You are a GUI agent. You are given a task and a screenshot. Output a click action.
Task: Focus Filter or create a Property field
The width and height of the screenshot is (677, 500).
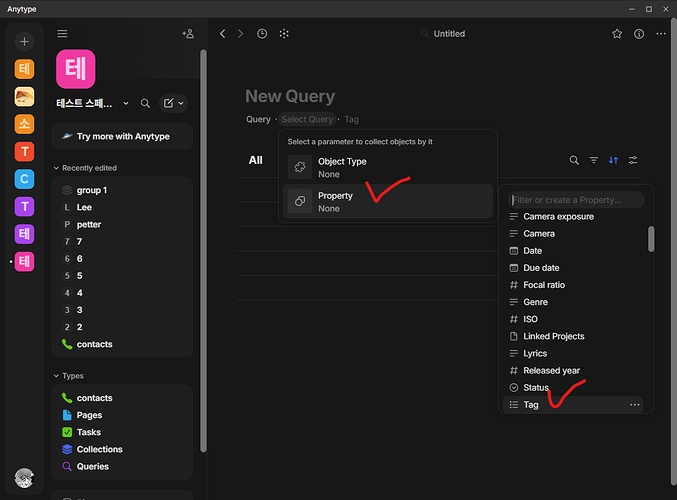coord(576,200)
